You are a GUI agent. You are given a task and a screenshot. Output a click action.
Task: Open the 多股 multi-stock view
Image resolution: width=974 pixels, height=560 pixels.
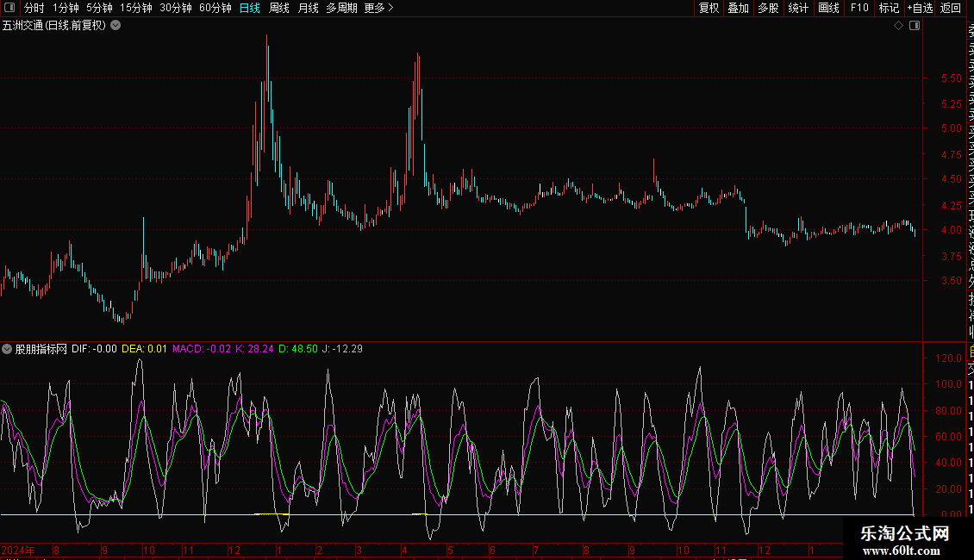pyautogui.click(x=768, y=8)
